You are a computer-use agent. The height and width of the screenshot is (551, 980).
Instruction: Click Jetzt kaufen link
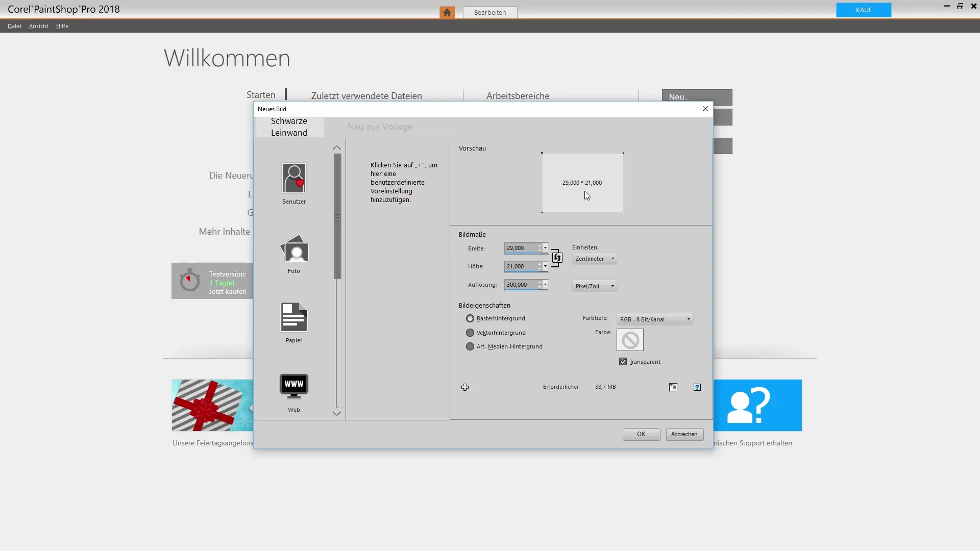point(228,291)
